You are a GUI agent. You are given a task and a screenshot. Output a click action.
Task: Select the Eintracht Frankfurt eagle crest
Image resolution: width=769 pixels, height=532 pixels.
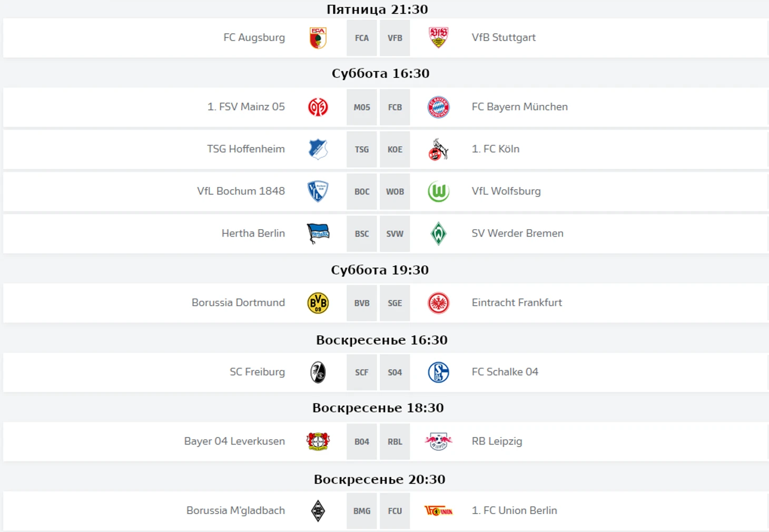pyautogui.click(x=438, y=303)
